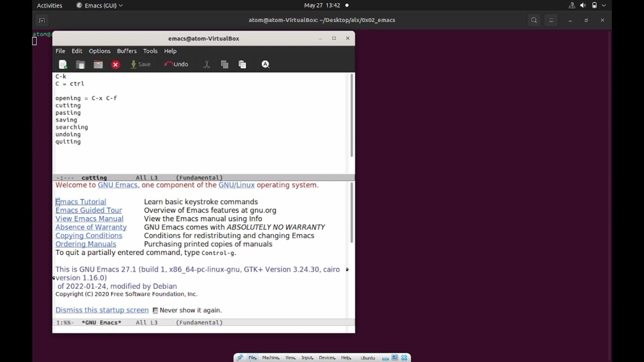Screen dimensions: 644x362
Task: Click the 'opening = C-x C-f' line
Action: coord(86,98)
